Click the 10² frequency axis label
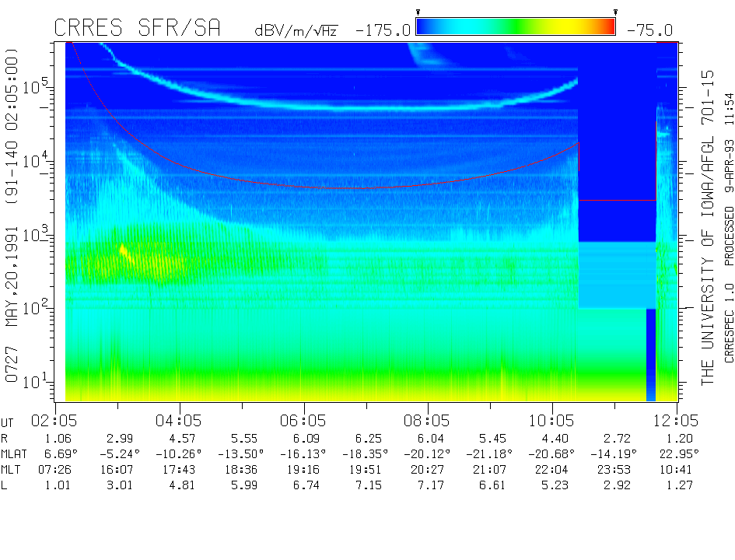Viewport: 735px width, 560px height. [x=35, y=307]
